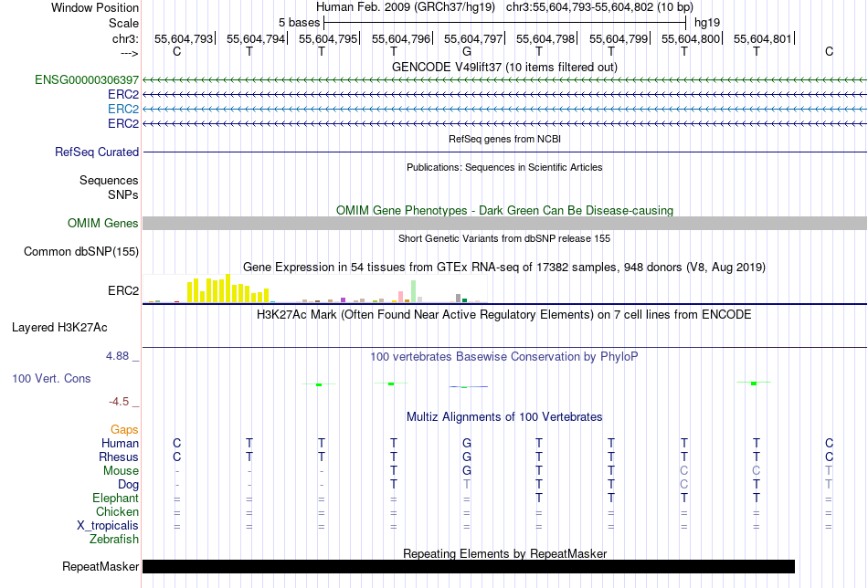This screenshot has width=868, height=588.
Task: Click the orange Gaps row label
Action: (124, 429)
